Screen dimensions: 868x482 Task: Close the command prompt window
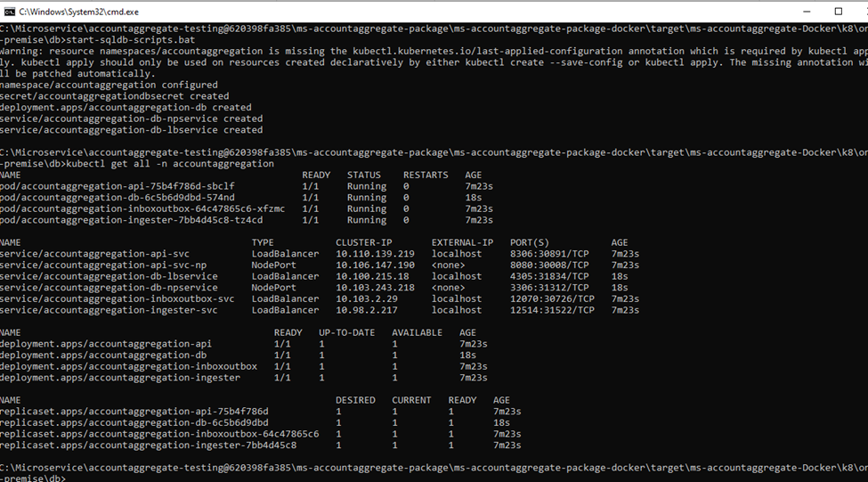point(859,12)
